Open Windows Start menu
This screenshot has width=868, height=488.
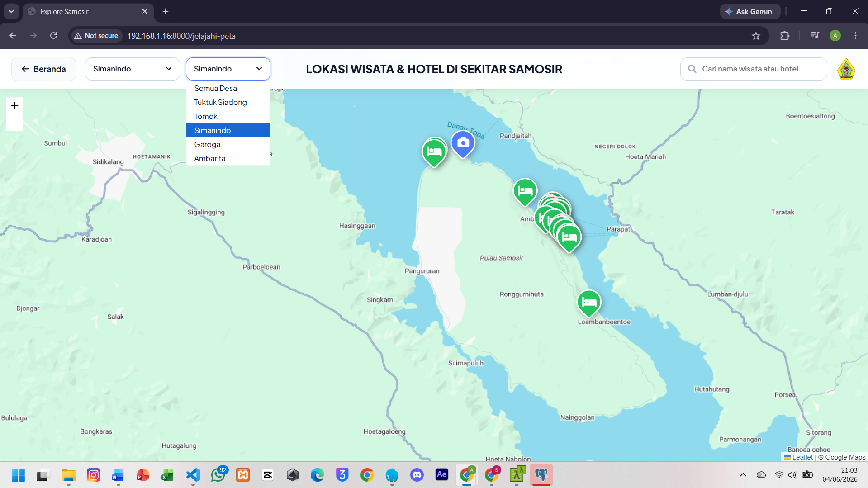click(18, 475)
